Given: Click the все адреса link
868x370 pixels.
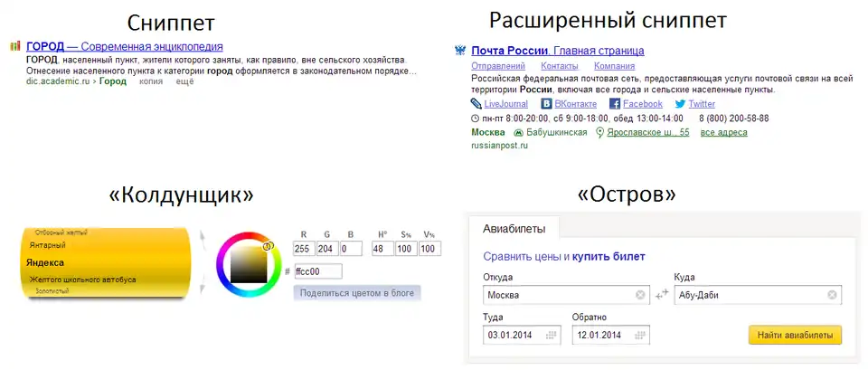Looking at the screenshot, I should [724, 133].
